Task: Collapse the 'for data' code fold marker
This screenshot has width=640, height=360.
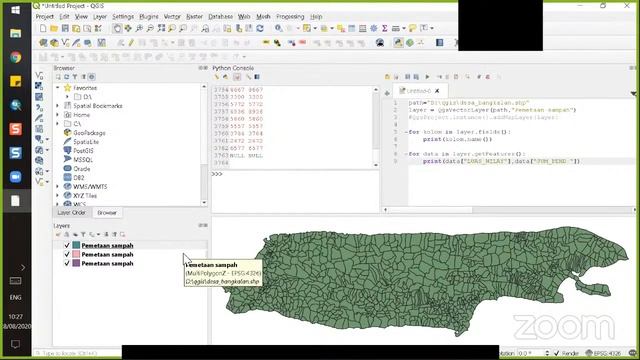Action: [406, 154]
